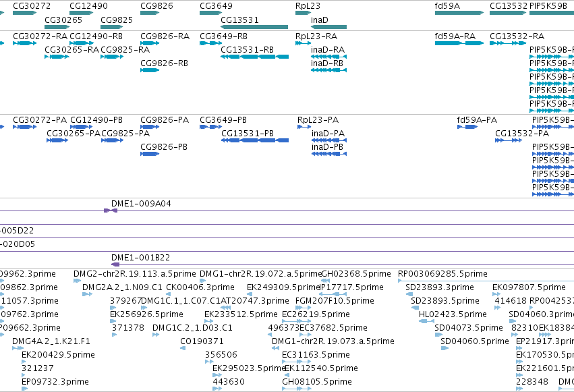The width and height of the screenshot is (574, 392).
Task: Open the inaD-PA protein feature
Action: (x=329, y=140)
